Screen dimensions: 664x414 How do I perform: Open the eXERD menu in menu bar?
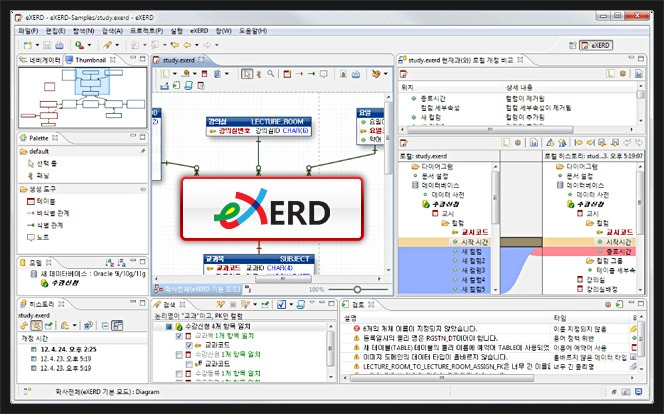(199, 31)
